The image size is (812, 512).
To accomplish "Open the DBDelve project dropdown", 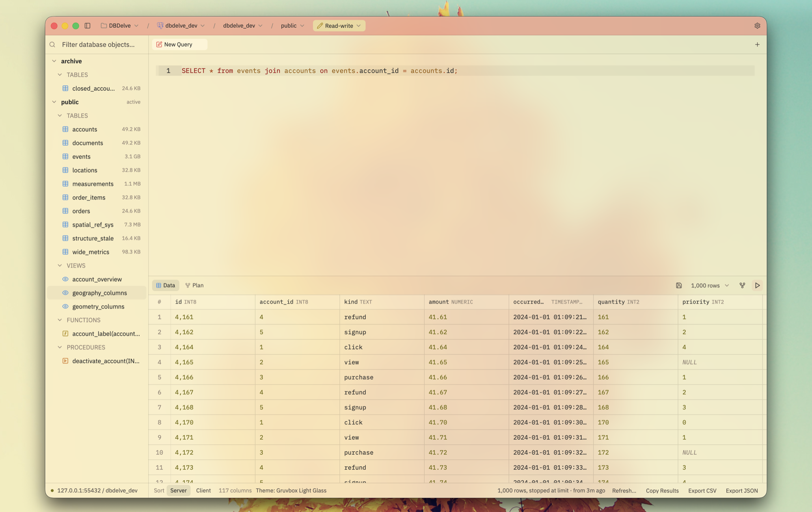I will (x=120, y=26).
